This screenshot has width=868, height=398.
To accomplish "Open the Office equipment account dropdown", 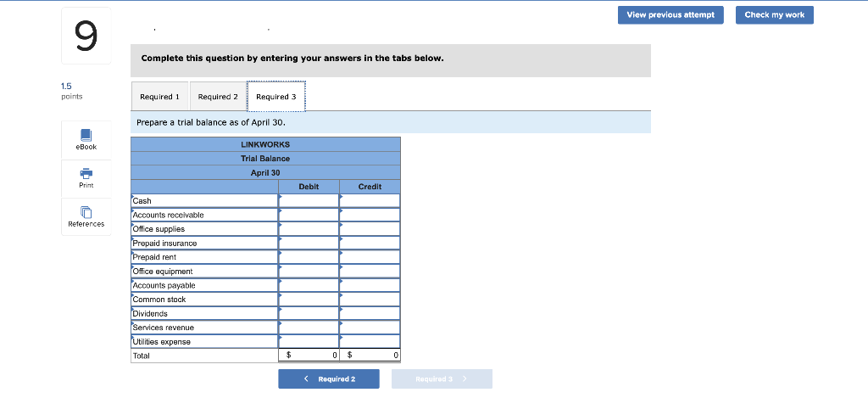I will [x=204, y=271].
